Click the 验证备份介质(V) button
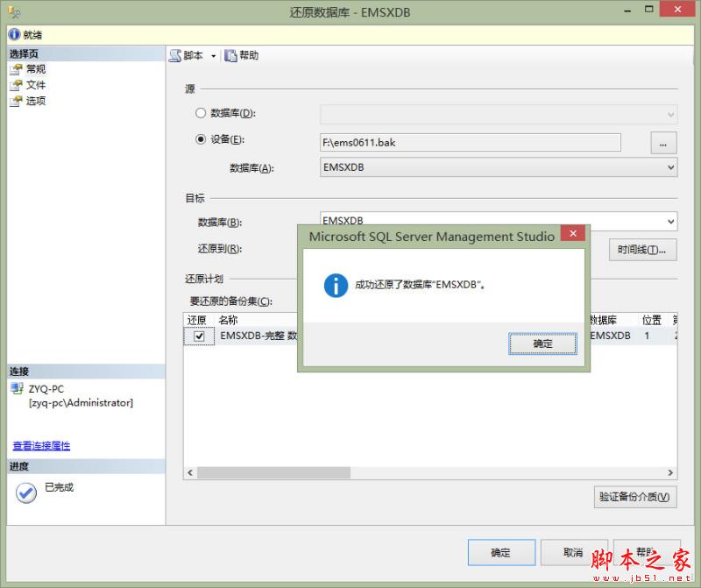 (x=635, y=497)
